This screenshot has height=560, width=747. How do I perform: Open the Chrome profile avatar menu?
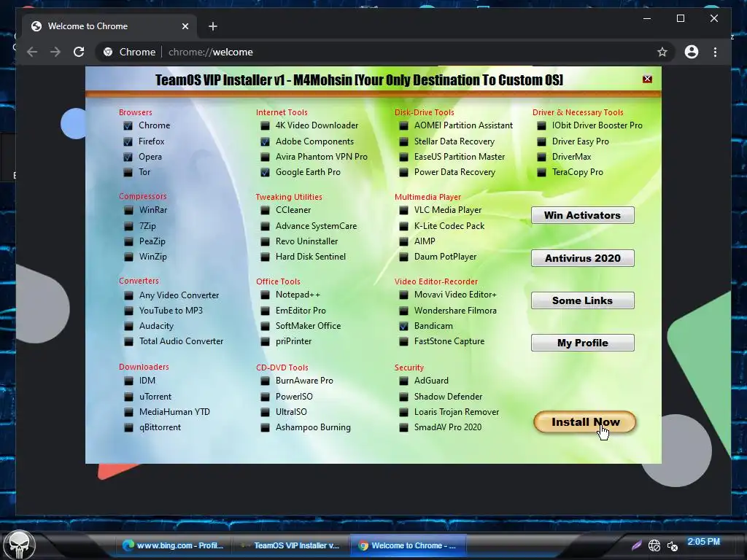(x=692, y=52)
